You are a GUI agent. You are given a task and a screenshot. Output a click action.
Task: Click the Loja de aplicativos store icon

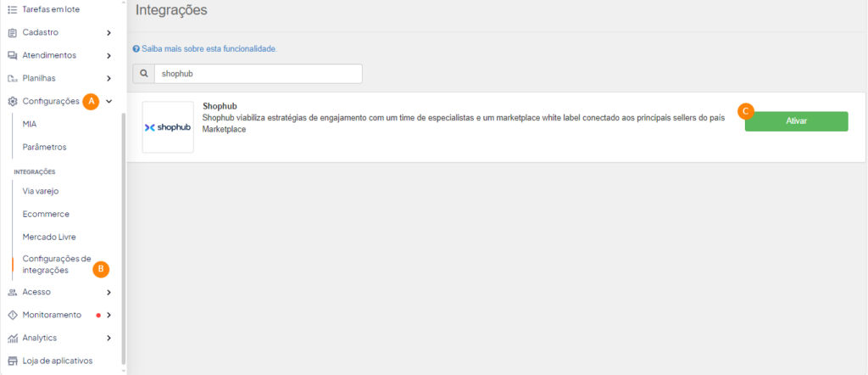(x=13, y=361)
